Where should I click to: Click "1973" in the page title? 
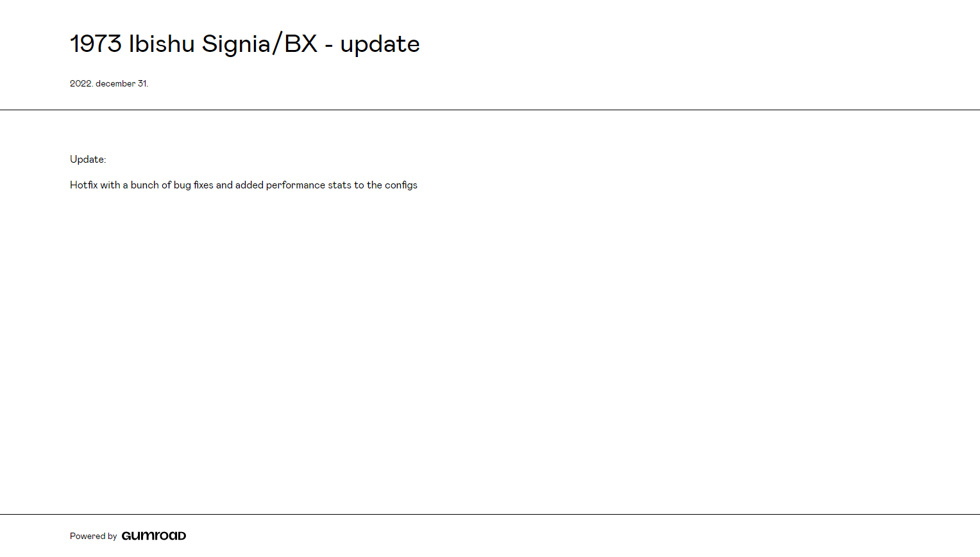96,44
